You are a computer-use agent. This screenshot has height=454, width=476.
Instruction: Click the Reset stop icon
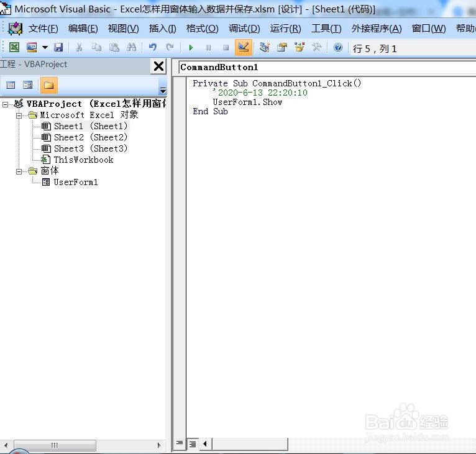[x=226, y=48]
